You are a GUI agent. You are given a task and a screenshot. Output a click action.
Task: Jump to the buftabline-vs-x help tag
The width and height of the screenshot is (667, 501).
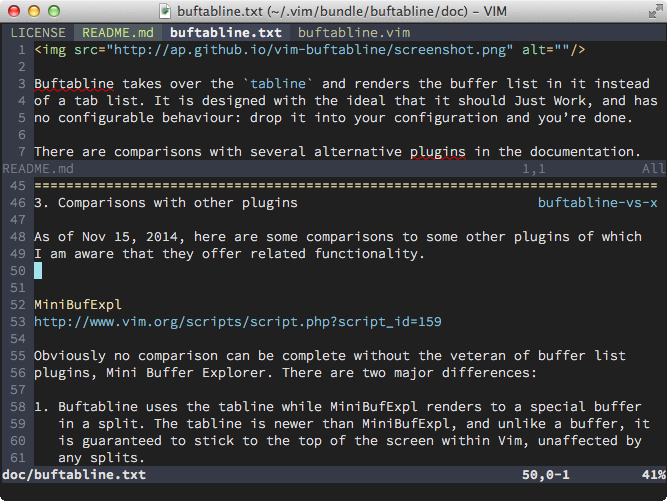click(597, 202)
